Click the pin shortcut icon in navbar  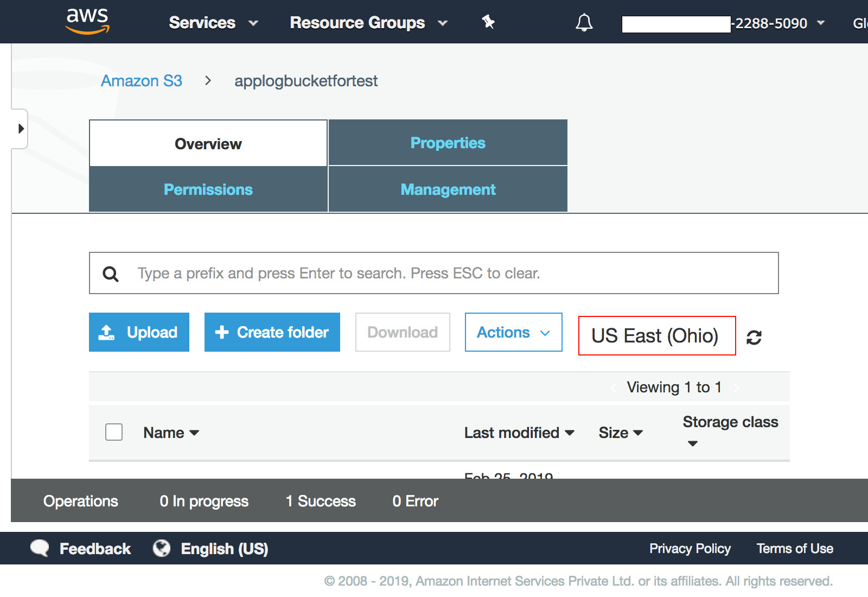click(488, 22)
